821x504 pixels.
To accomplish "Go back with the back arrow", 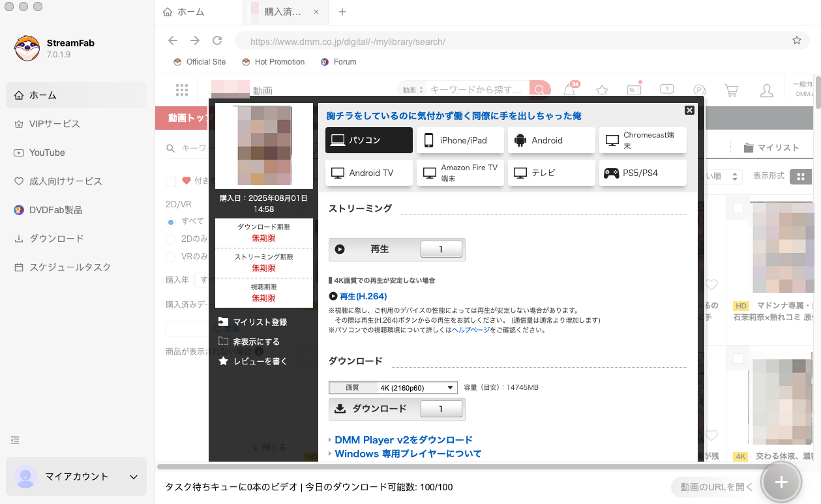I will click(x=173, y=40).
